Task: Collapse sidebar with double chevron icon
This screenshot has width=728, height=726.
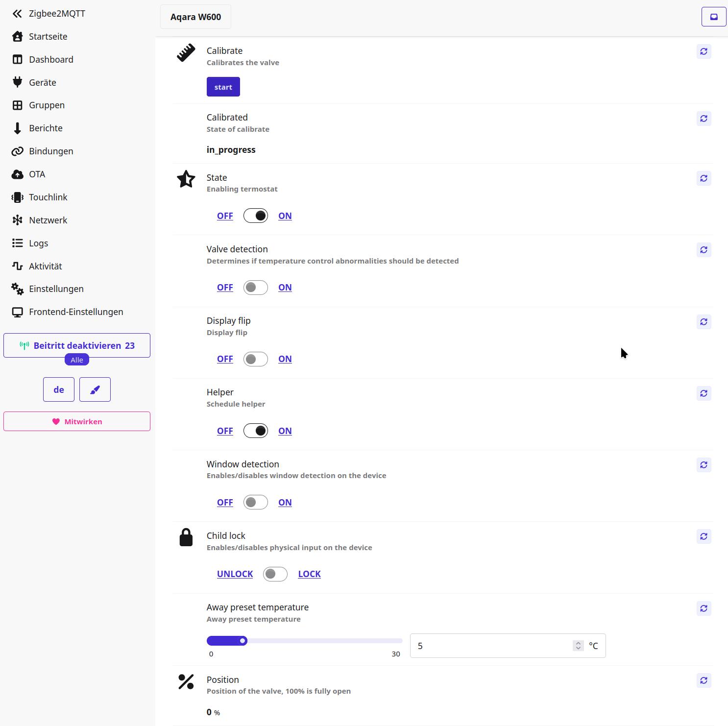Action: click(x=17, y=14)
